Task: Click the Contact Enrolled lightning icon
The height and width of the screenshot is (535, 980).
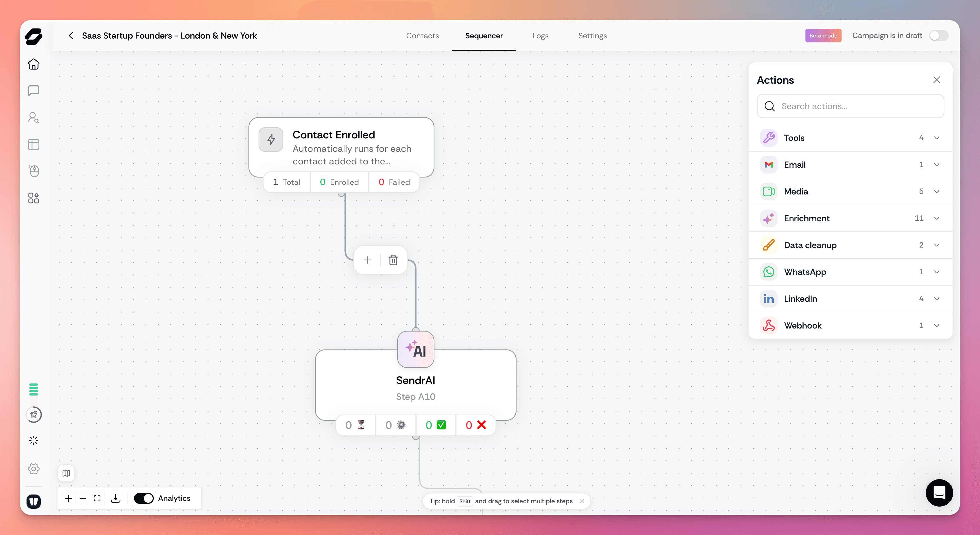Action: click(x=271, y=139)
